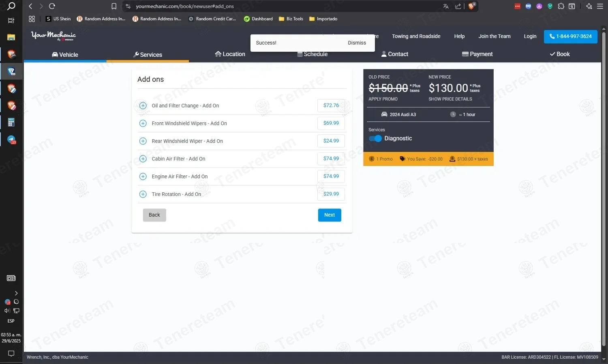Click the $29.99 price button for Tire Rotation

[x=331, y=194]
